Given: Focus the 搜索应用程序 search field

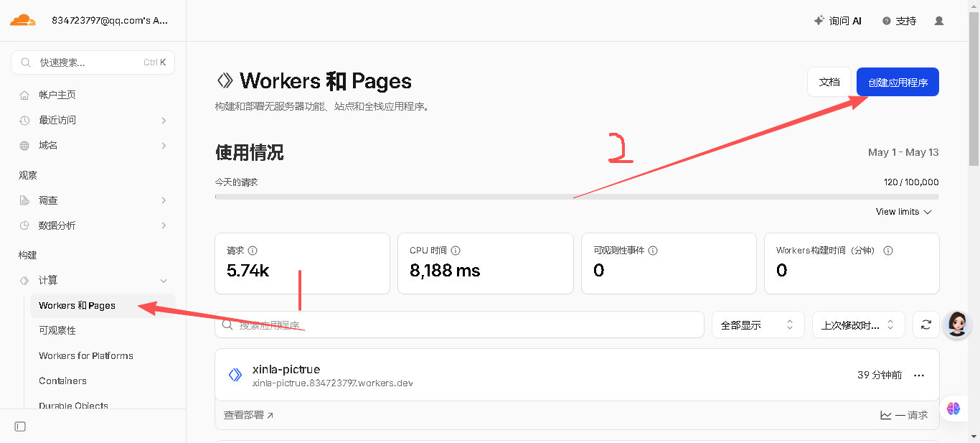Looking at the screenshot, I should click(x=459, y=325).
